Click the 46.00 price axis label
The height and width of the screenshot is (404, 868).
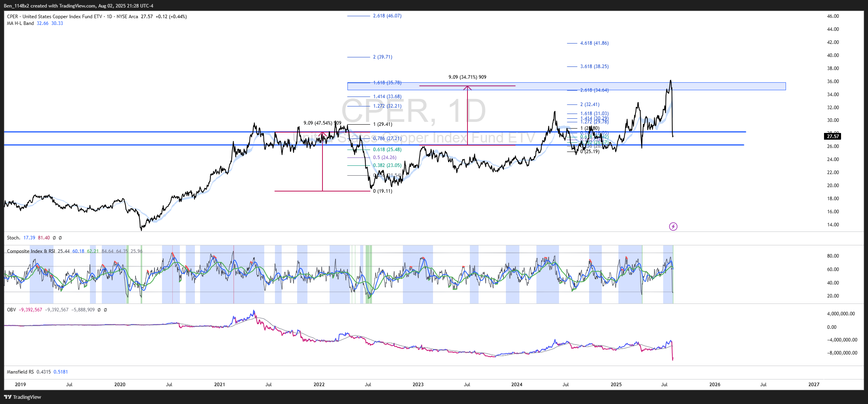pyautogui.click(x=833, y=16)
